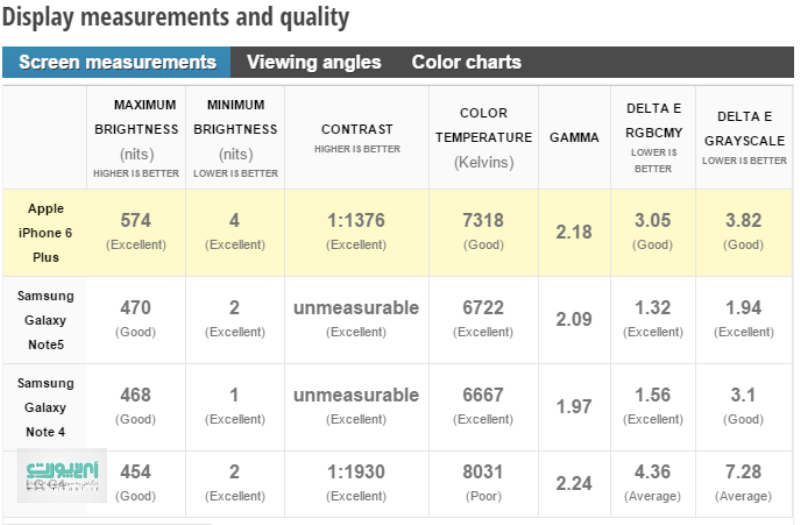The height and width of the screenshot is (525, 800).
Task: Click the Delta E RGBCMY column header
Action: (653, 138)
